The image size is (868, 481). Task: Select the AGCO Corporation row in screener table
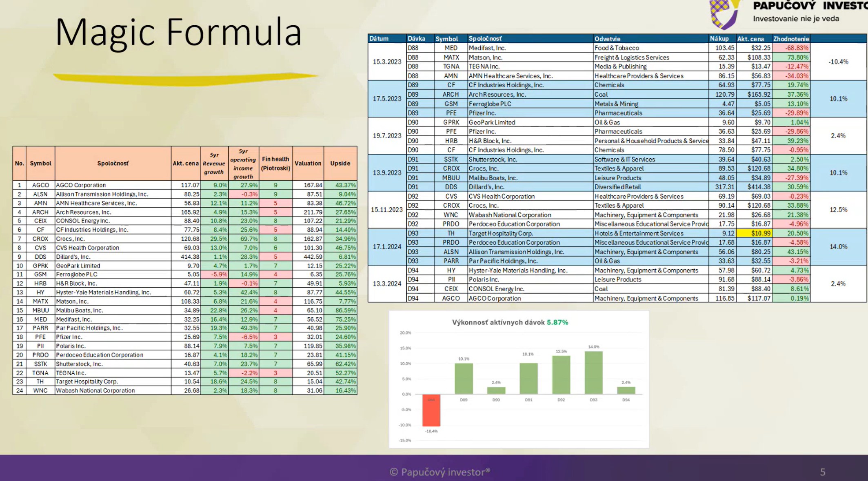point(185,185)
